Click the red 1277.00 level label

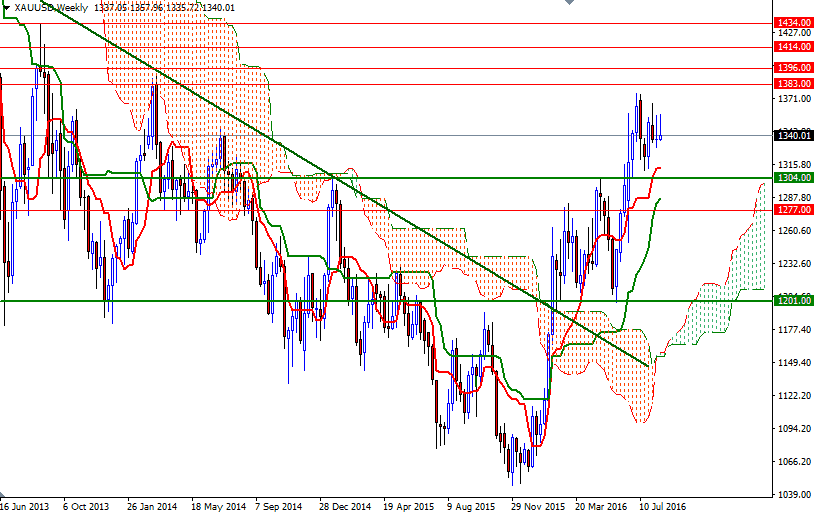(x=793, y=210)
